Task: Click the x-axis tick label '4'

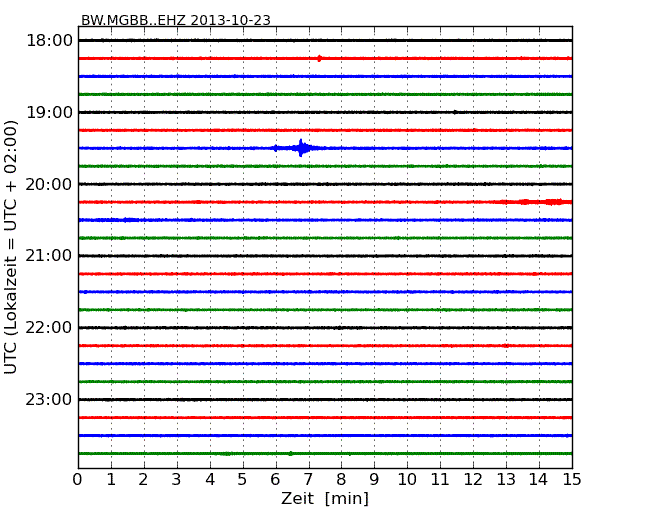Action: (x=210, y=480)
